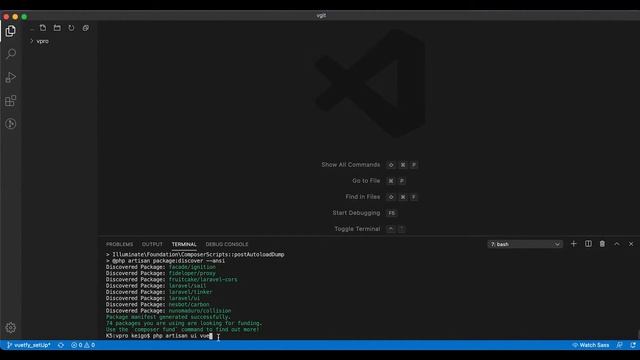Open the errors count in status bar
Viewport: 640px width, 360px height.
[77, 345]
